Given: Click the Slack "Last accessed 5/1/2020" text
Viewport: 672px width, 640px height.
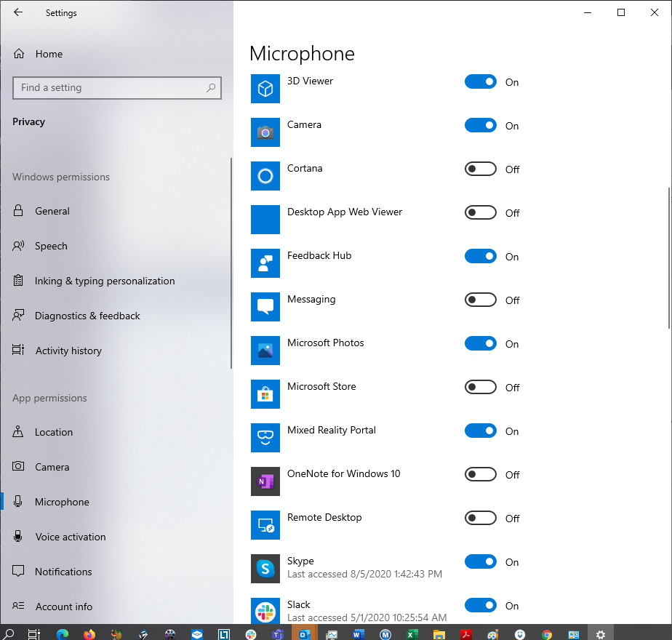Looking at the screenshot, I should pyautogui.click(x=367, y=617).
